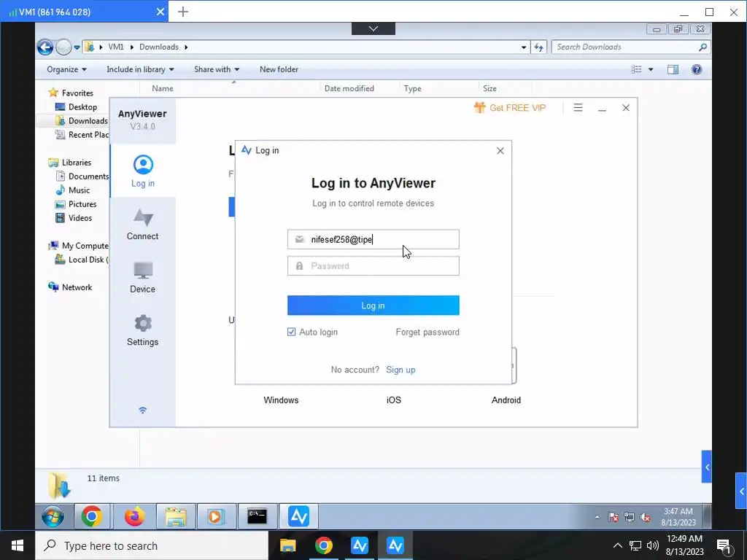The width and height of the screenshot is (747, 560).
Task: Click the Windows 7 Start orb in VM
Action: pyautogui.click(x=53, y=516)
